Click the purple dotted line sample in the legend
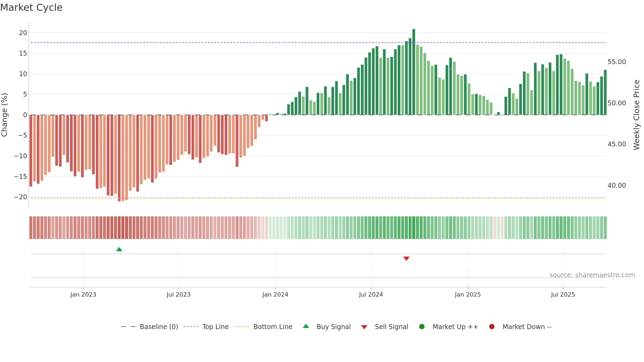This screenshot has height=362, width=644. [191, 327]
